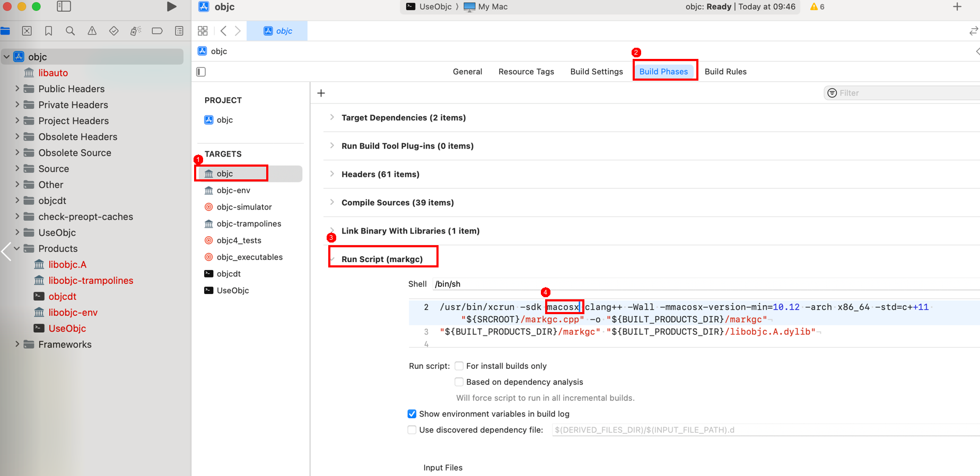Toggle the project and targets list sidebar
Screen dimensions: 980x476
point(201,72)
